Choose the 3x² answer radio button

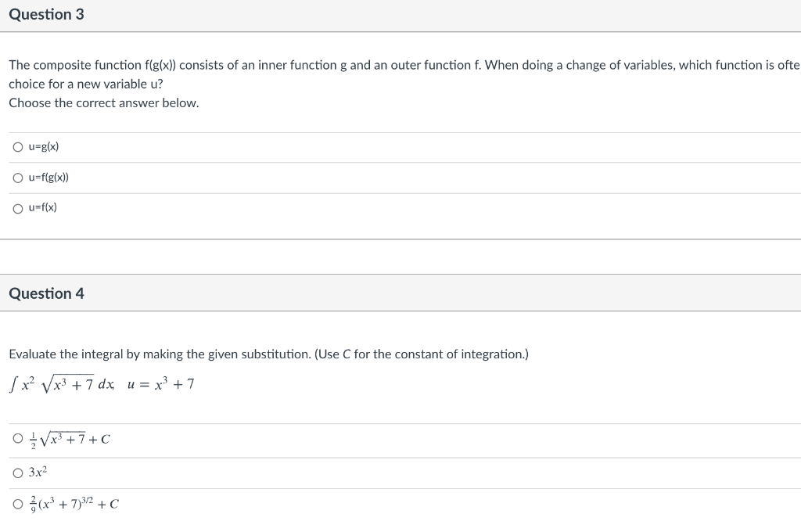[17, 473]
